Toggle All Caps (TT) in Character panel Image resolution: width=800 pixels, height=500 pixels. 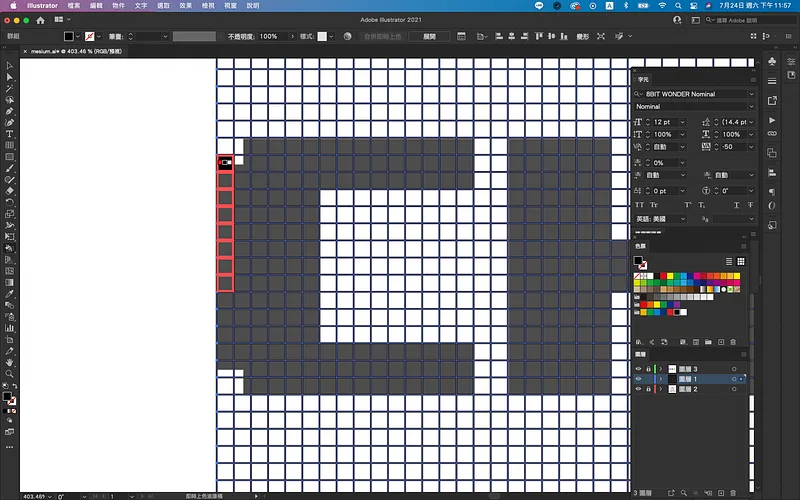coord(639,205)
